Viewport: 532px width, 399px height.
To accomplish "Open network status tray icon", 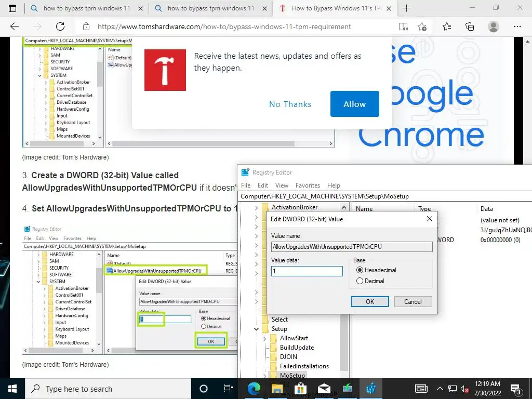I will coord(453,389).
